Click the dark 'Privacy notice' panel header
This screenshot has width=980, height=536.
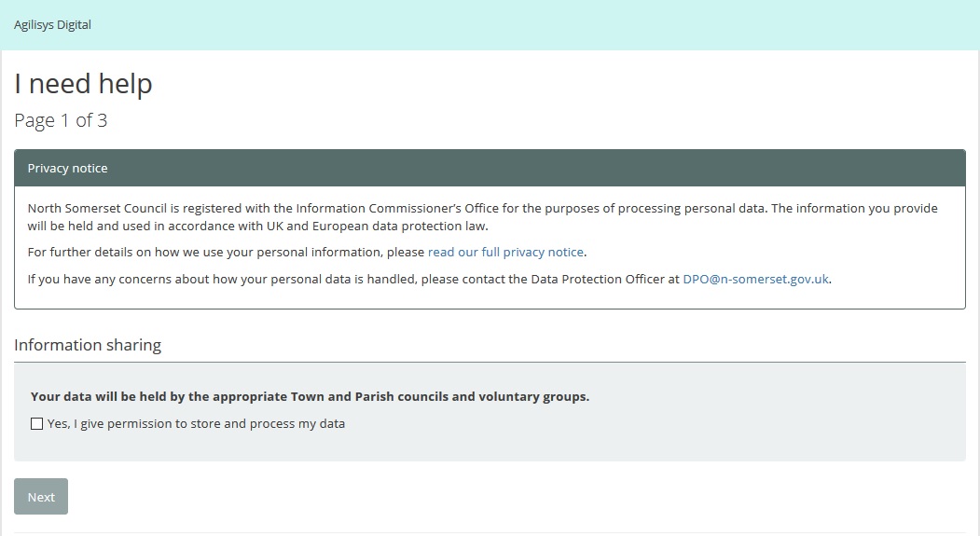pyautogui.click(x=490, y=169)
